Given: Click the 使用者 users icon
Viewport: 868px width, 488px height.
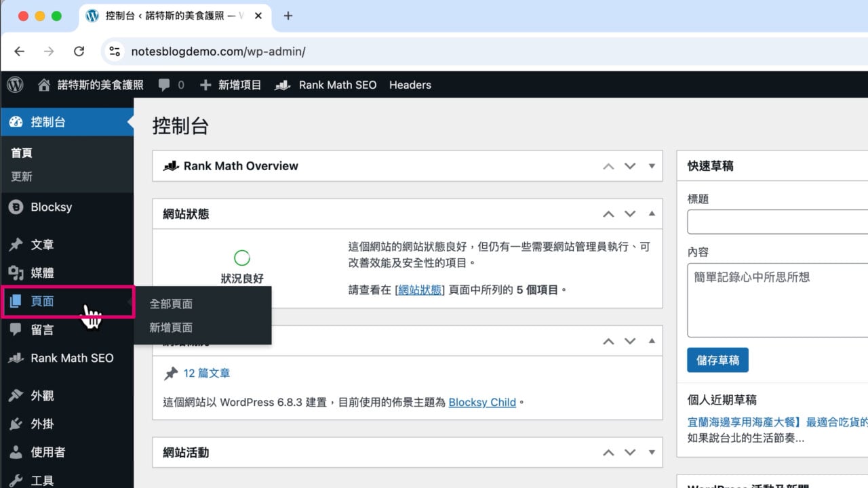Looking at the screenshot, I should (15, 452).
